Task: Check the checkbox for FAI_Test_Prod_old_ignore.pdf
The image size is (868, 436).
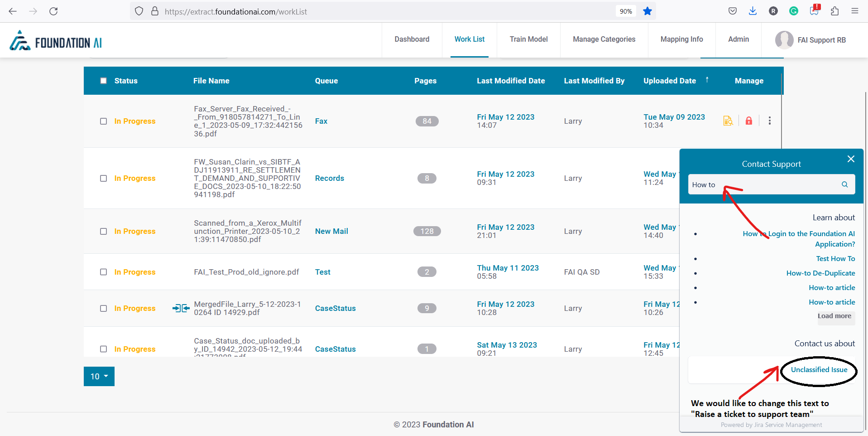Action: click(103, 272)
